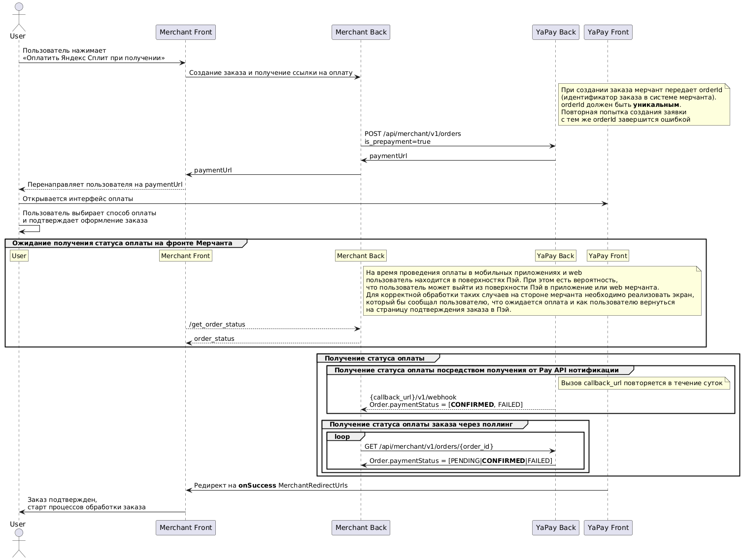This screenshot has height=560, width=742.
Task: Click the «Редирект на onSuccess» message text
Action: coord(270,486)
